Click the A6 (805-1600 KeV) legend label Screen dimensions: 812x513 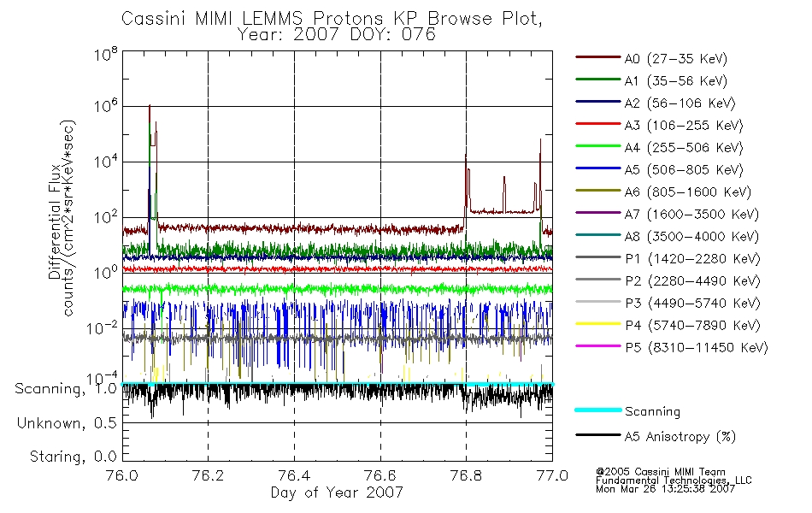[x=688, y=192]
